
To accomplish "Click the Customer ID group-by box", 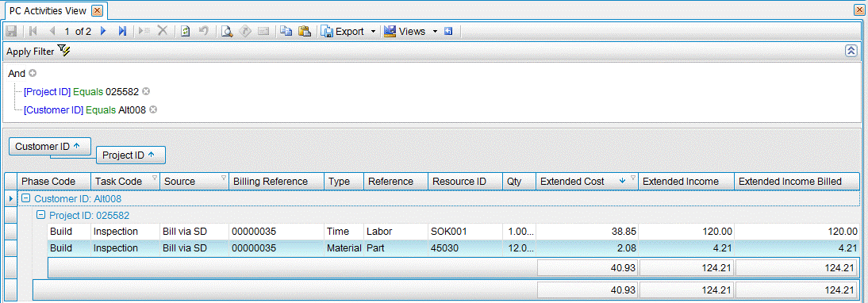I will 50,147.
